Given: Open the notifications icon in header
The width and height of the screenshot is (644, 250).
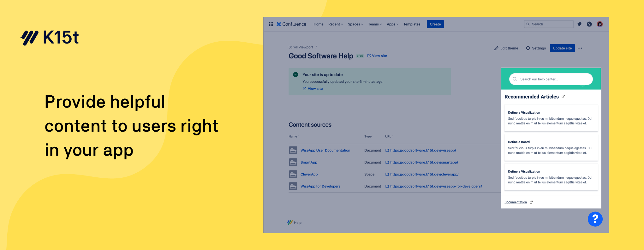Looking at the screenshot, I should pos(579,24).
